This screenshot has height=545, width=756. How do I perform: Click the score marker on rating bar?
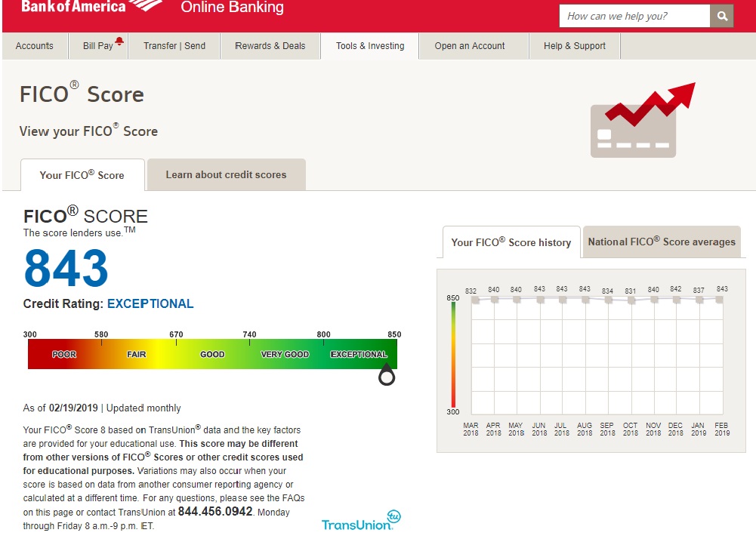[x=387, y=375]
